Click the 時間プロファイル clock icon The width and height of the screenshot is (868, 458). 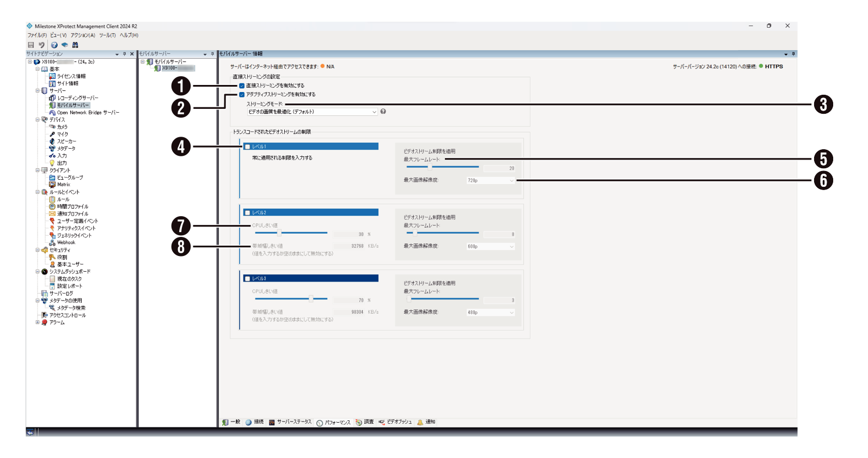(x=52, y=206)
